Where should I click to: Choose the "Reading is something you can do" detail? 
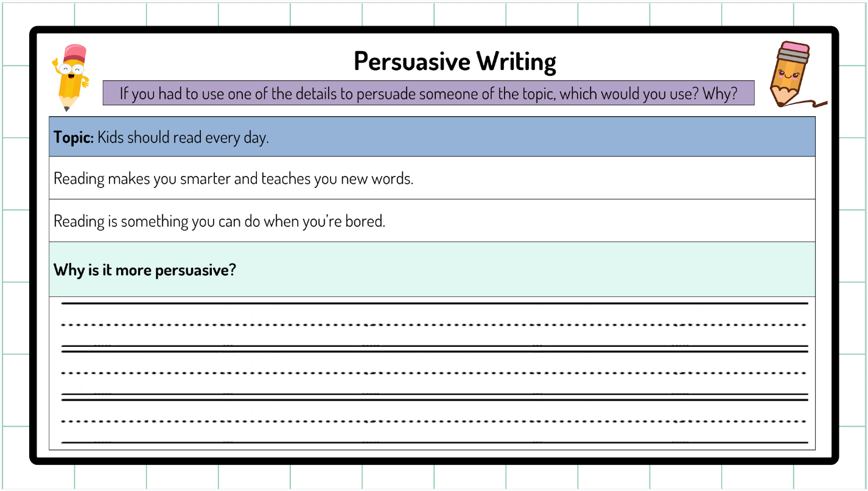coord(220,221)
